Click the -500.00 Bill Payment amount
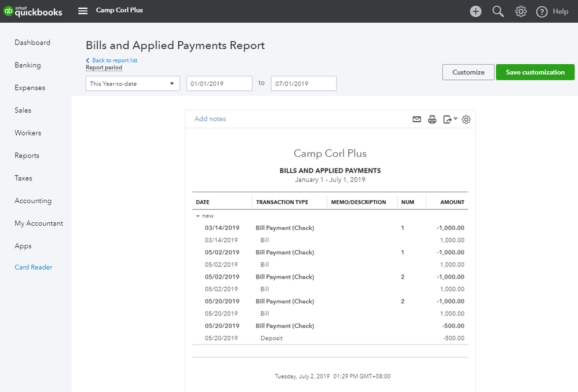Screen dimensions: 578x392 click(x=453, y=326)
